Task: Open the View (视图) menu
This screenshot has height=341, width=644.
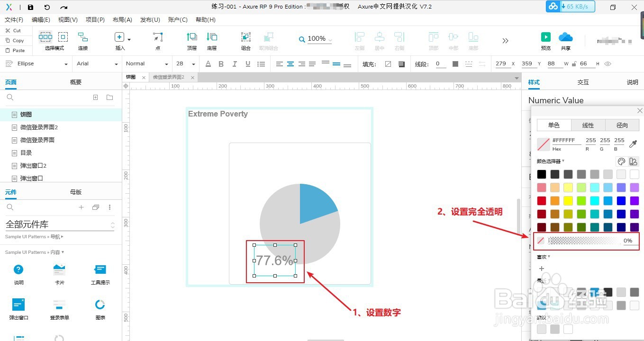Action: coord(68,20)
